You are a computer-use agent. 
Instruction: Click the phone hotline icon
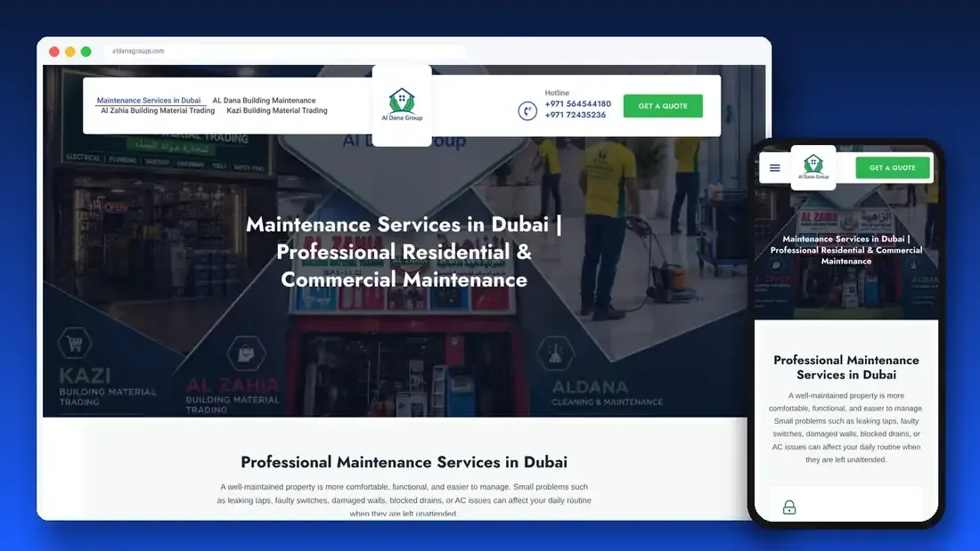pyautogui.click(x=527, y=110)
